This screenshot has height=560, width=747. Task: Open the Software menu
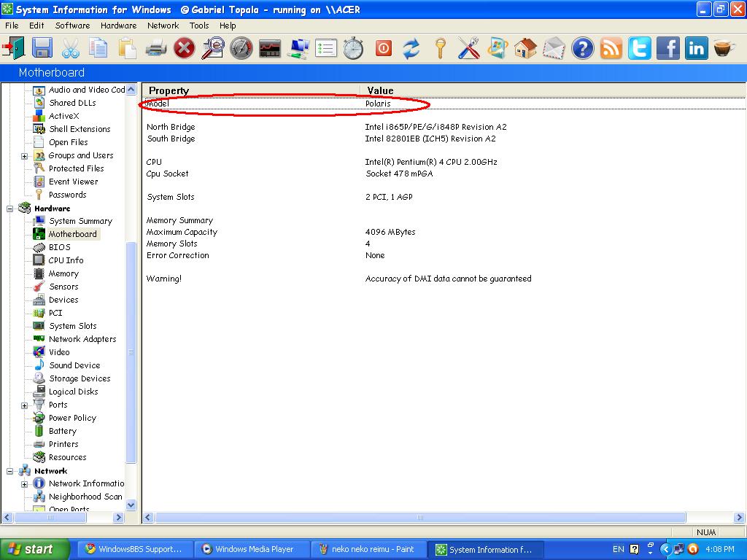coord(72,26)
